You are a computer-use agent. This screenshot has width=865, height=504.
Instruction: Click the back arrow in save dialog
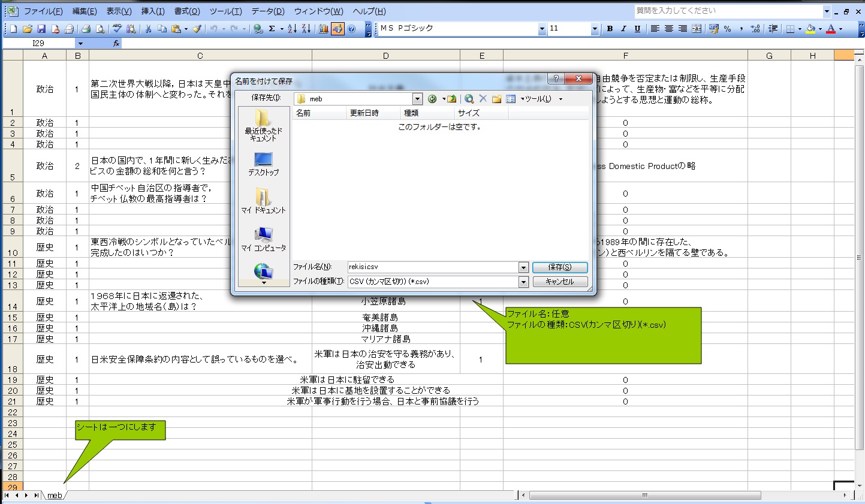(432, 99)
